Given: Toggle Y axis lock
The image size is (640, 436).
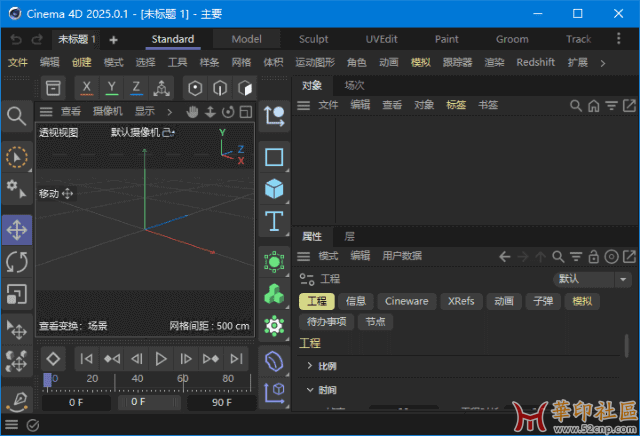Looking at the screenshot, I should coord(111,88).
